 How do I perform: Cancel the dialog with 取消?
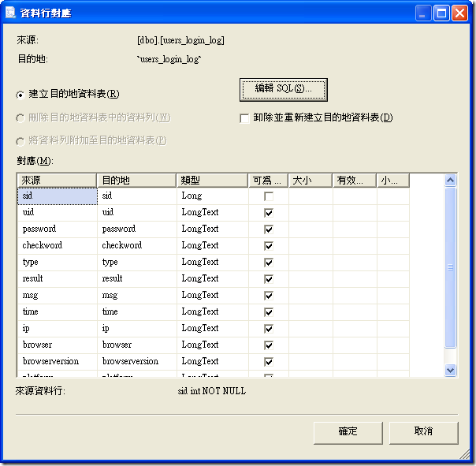(x=423, y=432)
